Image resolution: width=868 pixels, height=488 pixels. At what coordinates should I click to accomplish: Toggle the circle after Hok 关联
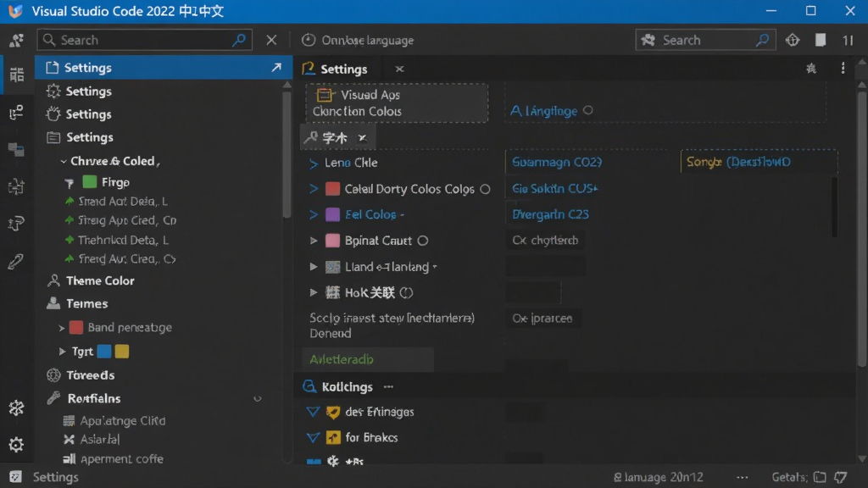tap(406, 292)
